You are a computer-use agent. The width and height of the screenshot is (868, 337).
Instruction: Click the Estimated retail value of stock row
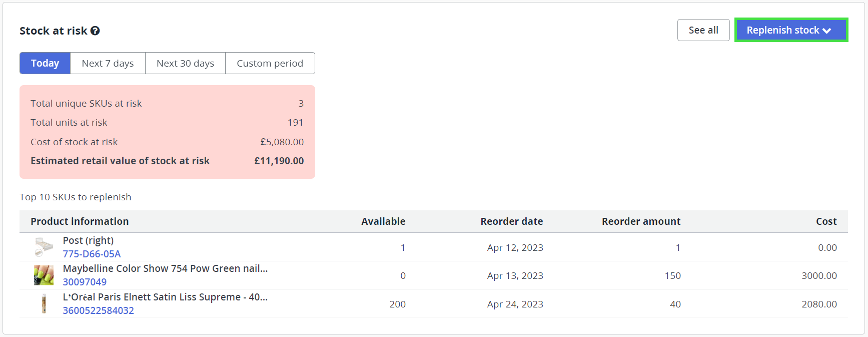coord(167,161)
